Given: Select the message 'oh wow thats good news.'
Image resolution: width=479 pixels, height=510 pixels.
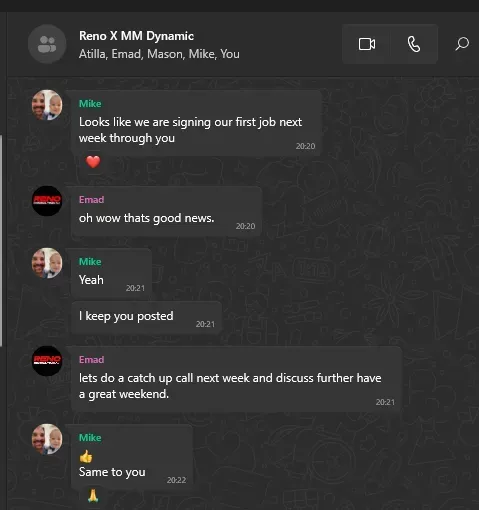Looking at the screenshot, I should tap(166, 211).
